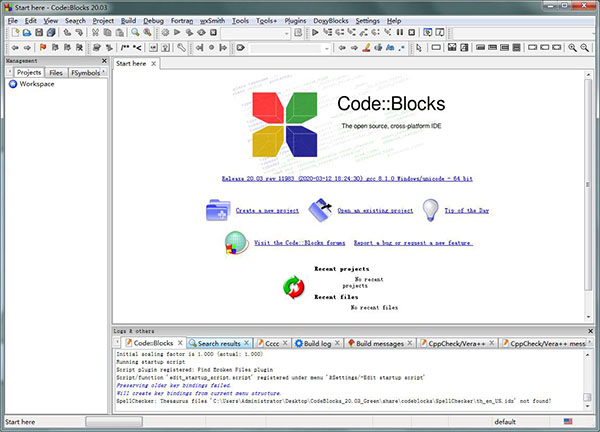Screen dimensions: 600x432
Task: Click the Save all files icon
Action: [51, 33]
